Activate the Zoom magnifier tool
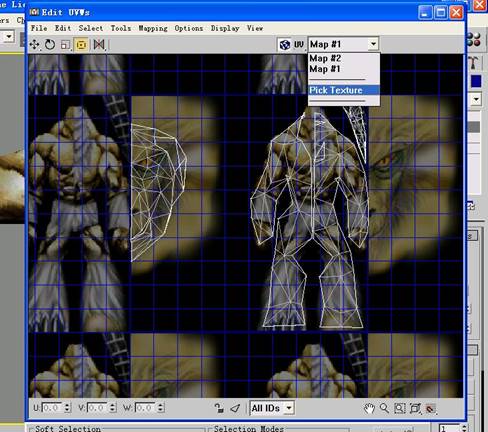This screenshot has width=488, height=432. (384, 408)
